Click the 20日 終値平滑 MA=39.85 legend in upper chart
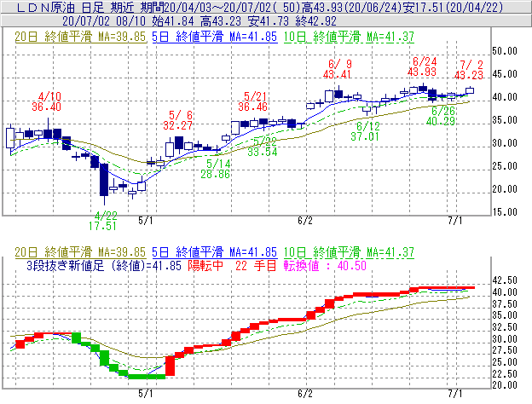 tap(80, 37)
